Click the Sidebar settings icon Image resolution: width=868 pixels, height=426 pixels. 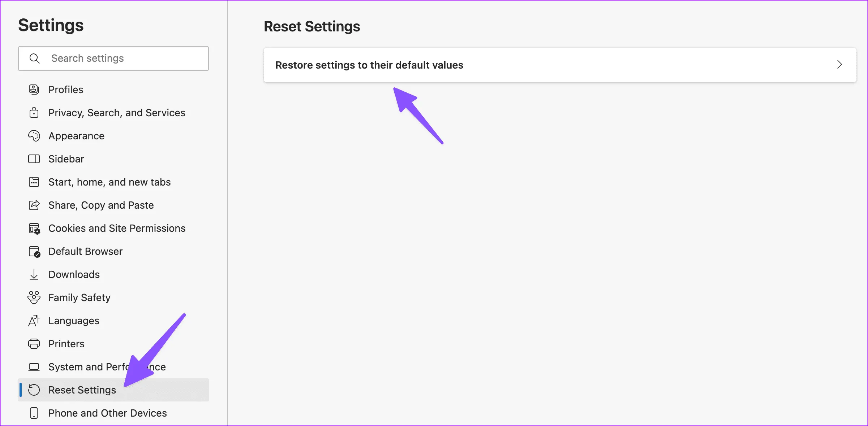coord(35,159)
